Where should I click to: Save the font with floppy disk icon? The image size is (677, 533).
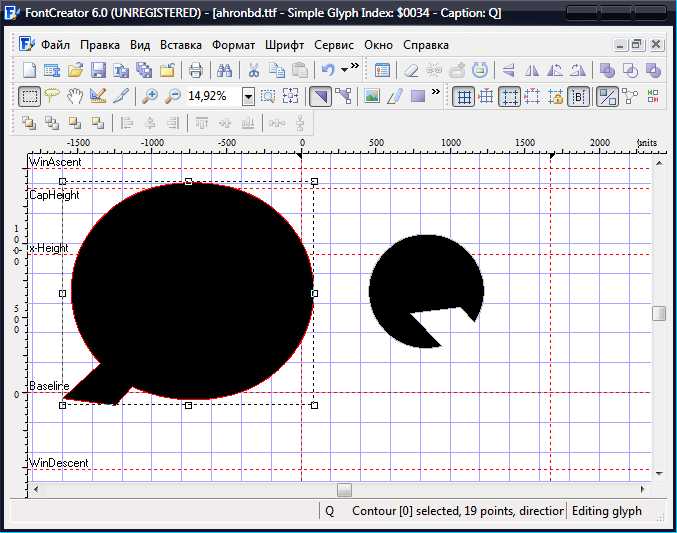98,70
